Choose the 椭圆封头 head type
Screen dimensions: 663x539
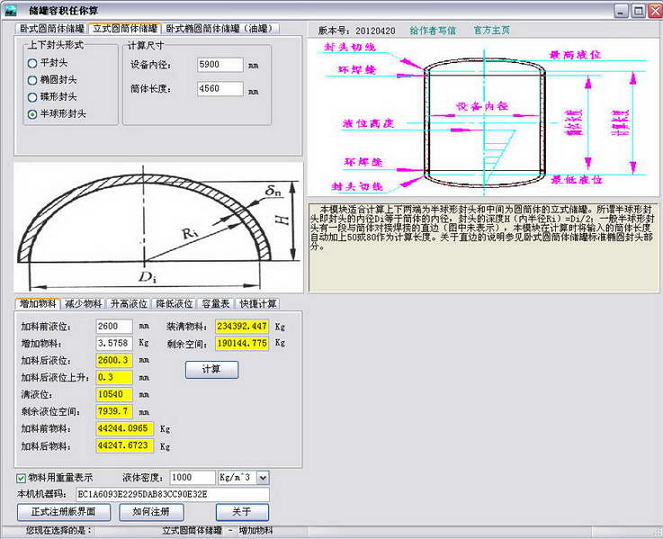pyautogui.click(x=33, y=80)
